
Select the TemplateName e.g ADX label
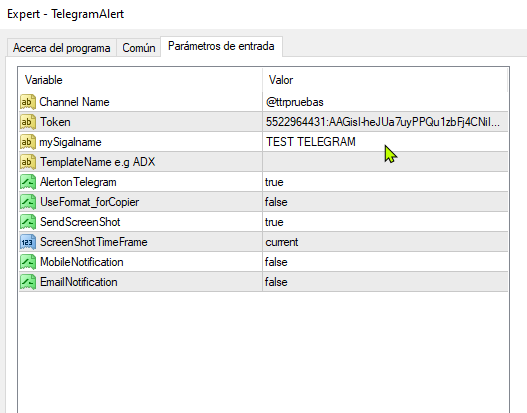tap(97, 162)
